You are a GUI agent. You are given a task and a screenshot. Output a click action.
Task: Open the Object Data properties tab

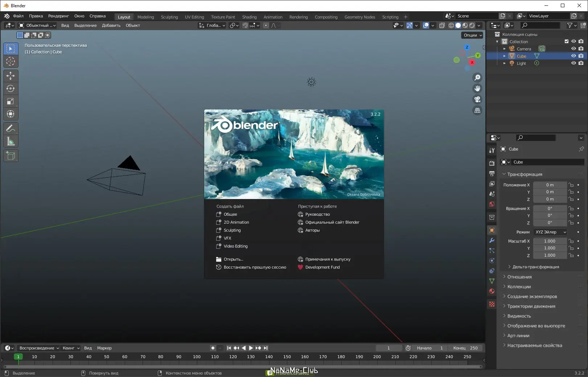pyautogui.click(x=492, y=281)
